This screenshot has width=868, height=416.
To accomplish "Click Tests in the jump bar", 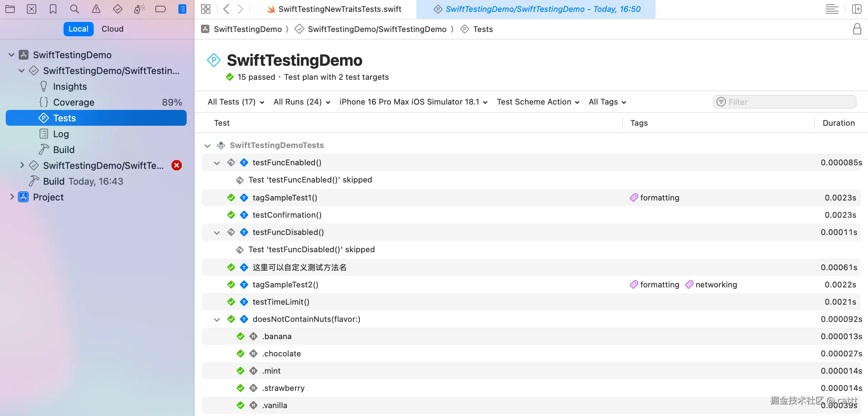I will pos(477,29).
